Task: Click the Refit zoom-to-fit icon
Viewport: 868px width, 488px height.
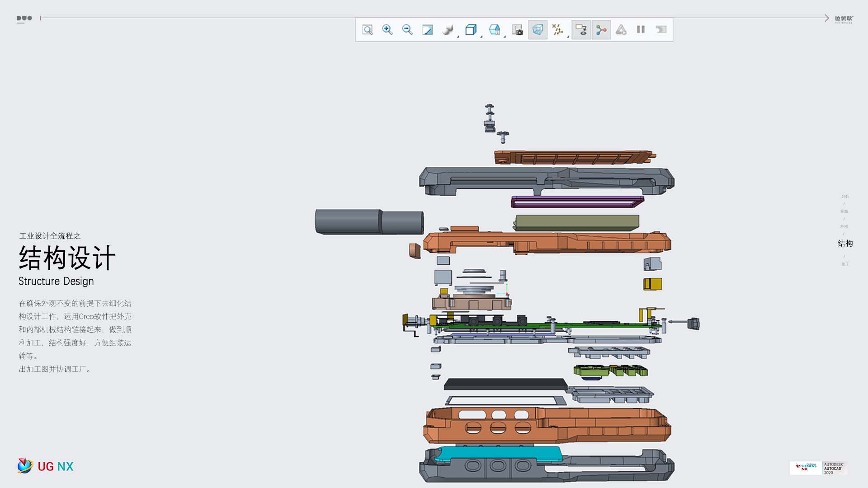Action: coord(368,30)
